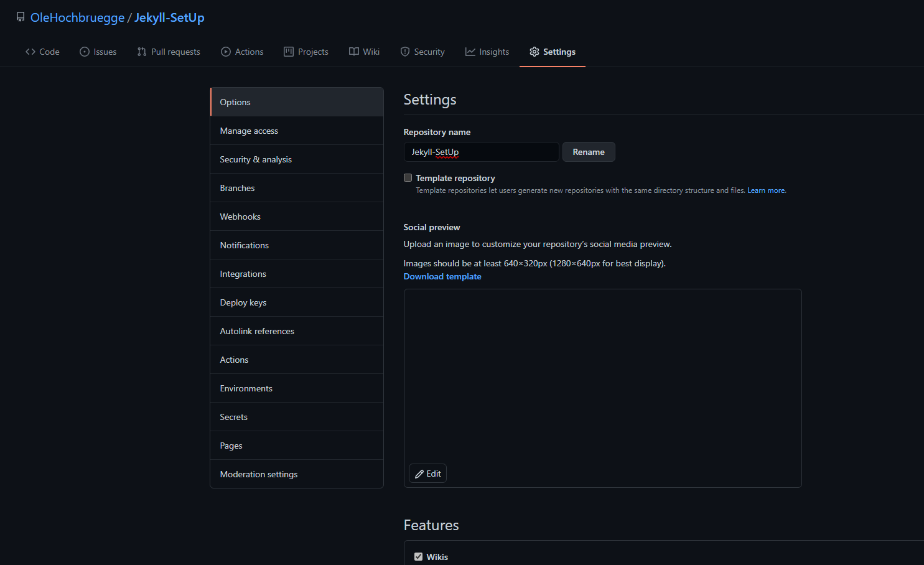Click the Wiki book icon
Screen dimensions: 924x565
tap(354, 52)
